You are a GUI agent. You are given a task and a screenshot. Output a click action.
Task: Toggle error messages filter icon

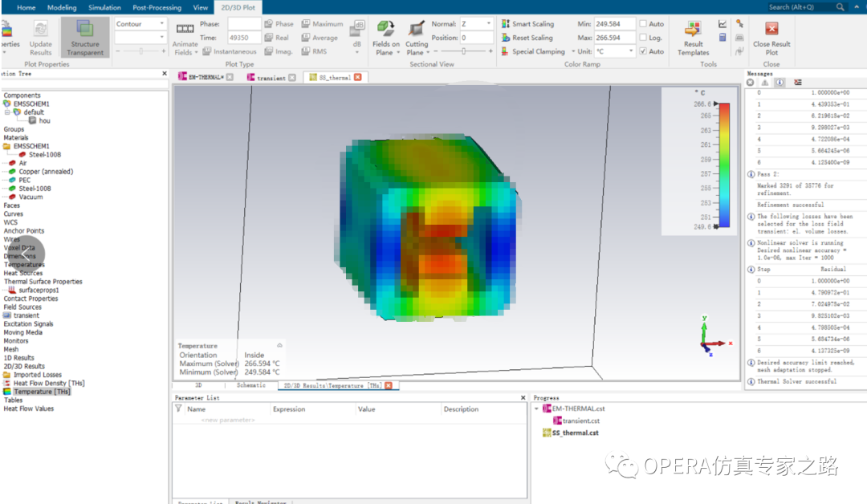click(x=751, y=83)
